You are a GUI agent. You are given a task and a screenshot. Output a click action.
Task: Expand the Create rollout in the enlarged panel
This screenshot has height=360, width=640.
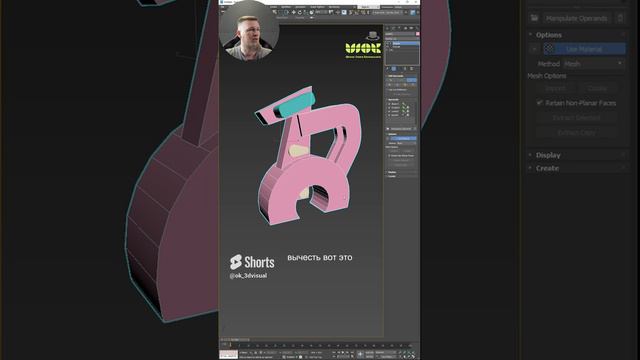(547, 168)
